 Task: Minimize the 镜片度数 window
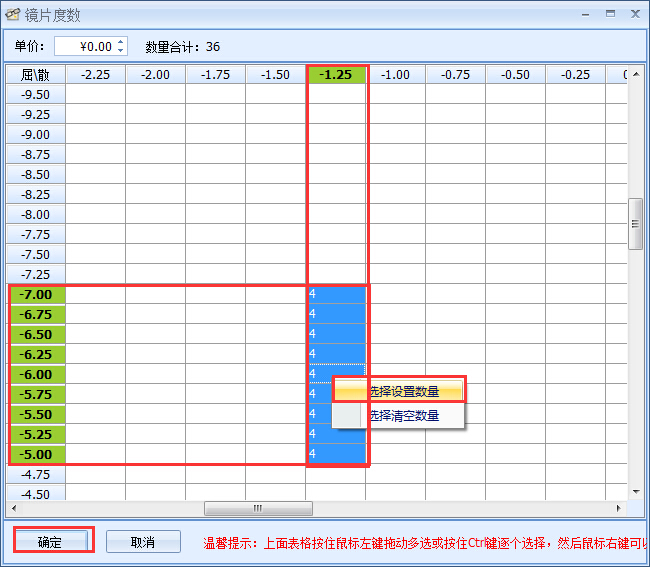point(585,15)
